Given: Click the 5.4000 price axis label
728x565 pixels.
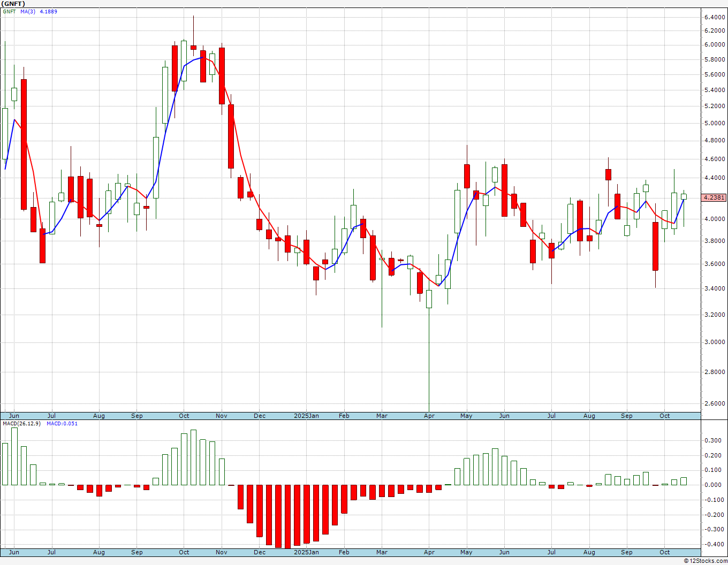Looking at the screenshot, I should 715,90.
